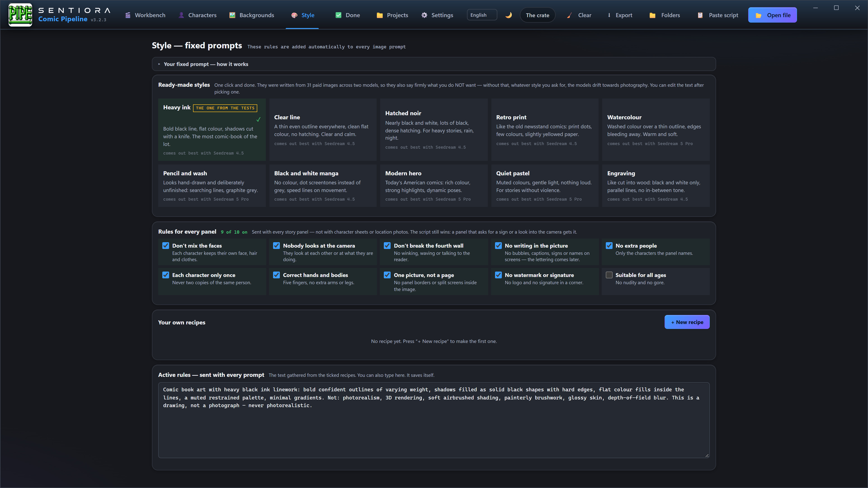The width and height of the screenshot is (868, 488).
Task: Uncheck "Each character only once" rule
Action: click(165, 275)
